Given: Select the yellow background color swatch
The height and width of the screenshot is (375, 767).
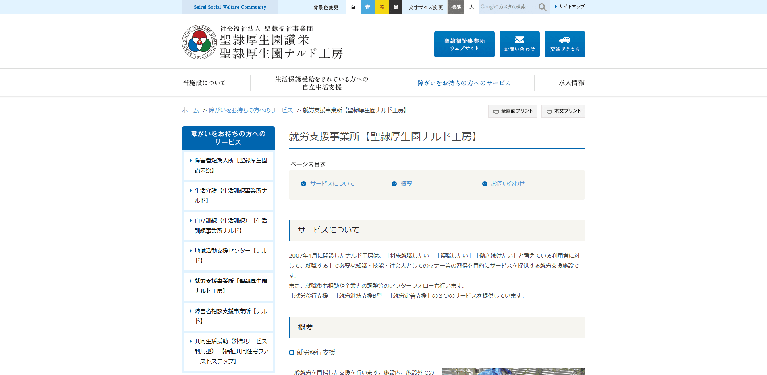Looking at the screenshot, I should (381, 7).
